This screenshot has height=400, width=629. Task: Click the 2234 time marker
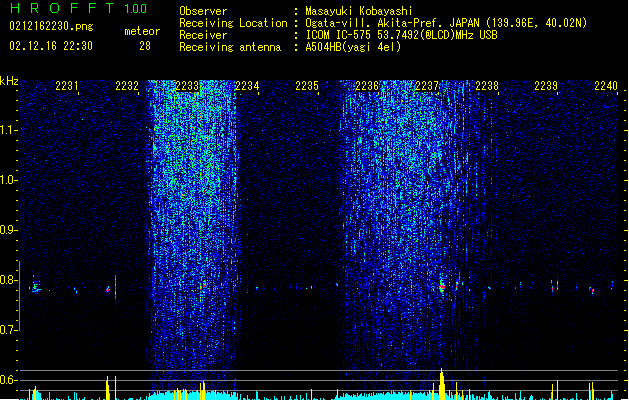click(247, 86)
